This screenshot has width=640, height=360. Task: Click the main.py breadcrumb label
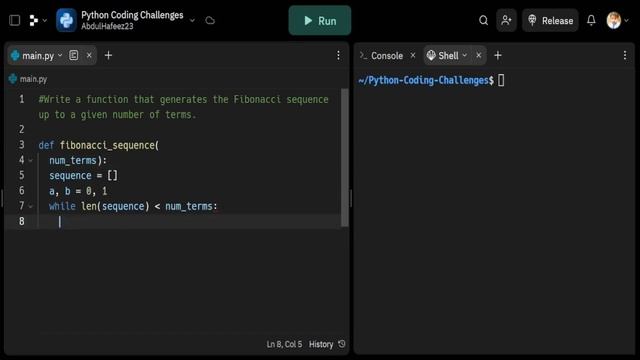(33, 79)
